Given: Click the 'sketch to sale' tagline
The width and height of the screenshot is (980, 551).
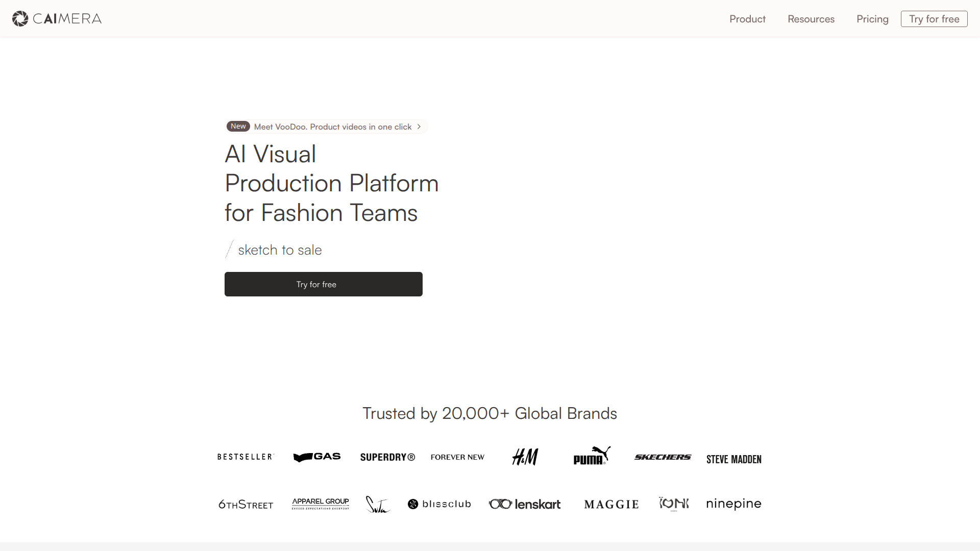Looking at the screenshot, I should coord(280,250).
